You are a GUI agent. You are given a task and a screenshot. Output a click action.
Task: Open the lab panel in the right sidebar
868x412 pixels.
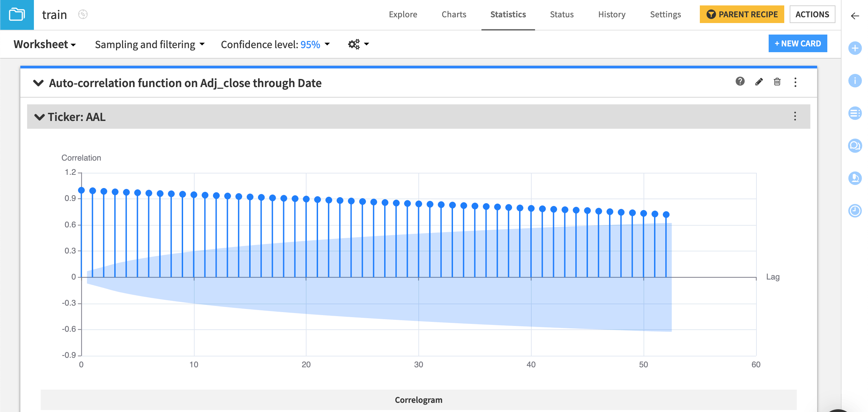click(855, 178)
